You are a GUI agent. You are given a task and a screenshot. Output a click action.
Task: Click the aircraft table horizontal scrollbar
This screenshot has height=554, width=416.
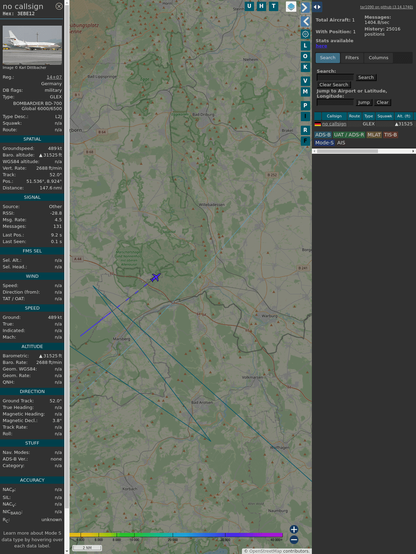(364, 151)
